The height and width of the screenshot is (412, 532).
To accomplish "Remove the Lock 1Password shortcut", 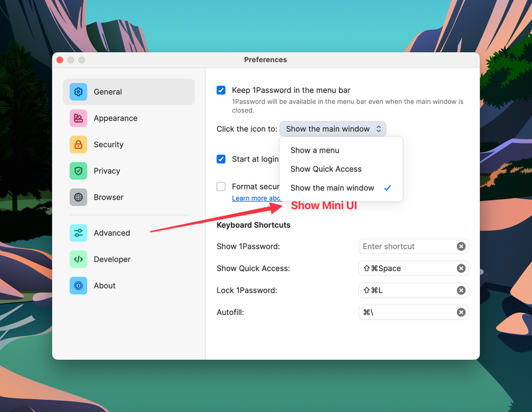I will [x=461, y=290].
